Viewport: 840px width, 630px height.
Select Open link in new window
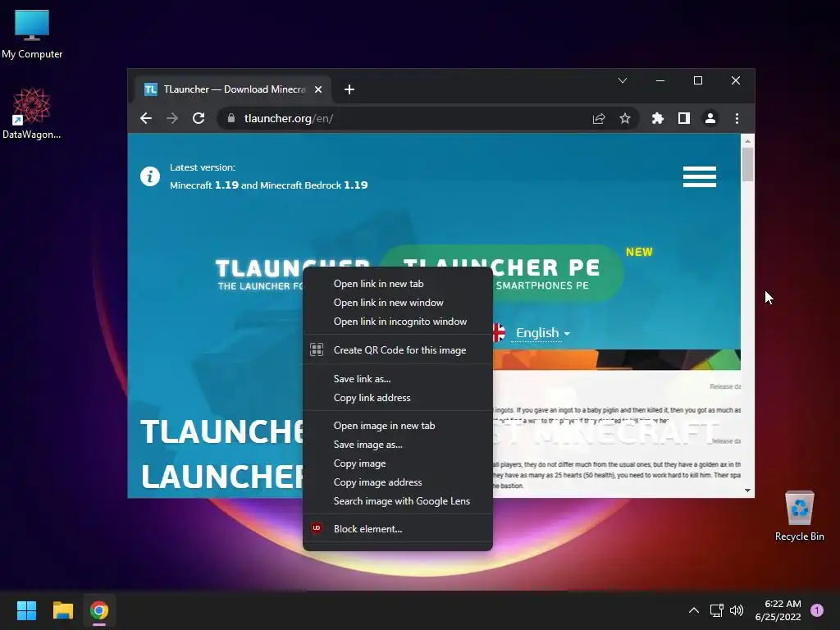pyautogui.click(x=398, y=303)
